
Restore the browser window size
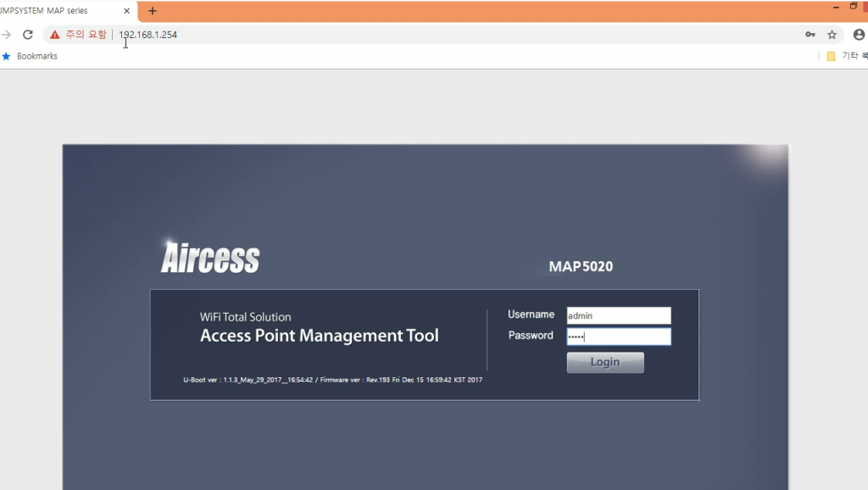pyautogui.click(x=853, y=7)
